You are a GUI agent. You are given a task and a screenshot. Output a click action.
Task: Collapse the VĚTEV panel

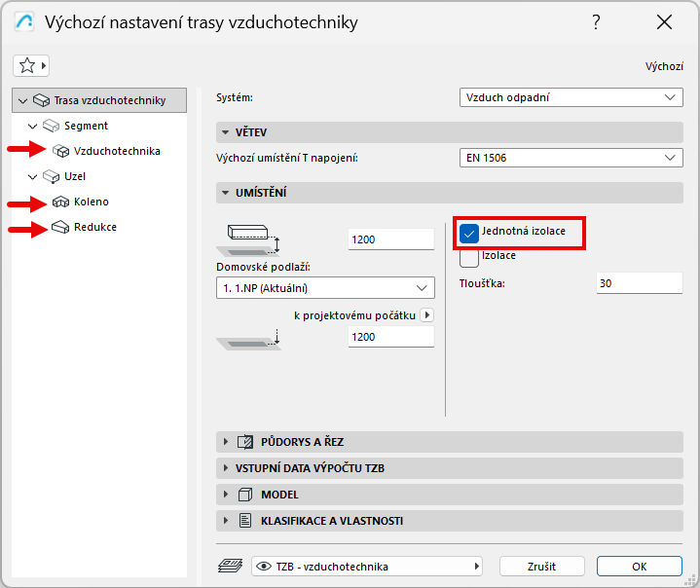tap(226, 132)
